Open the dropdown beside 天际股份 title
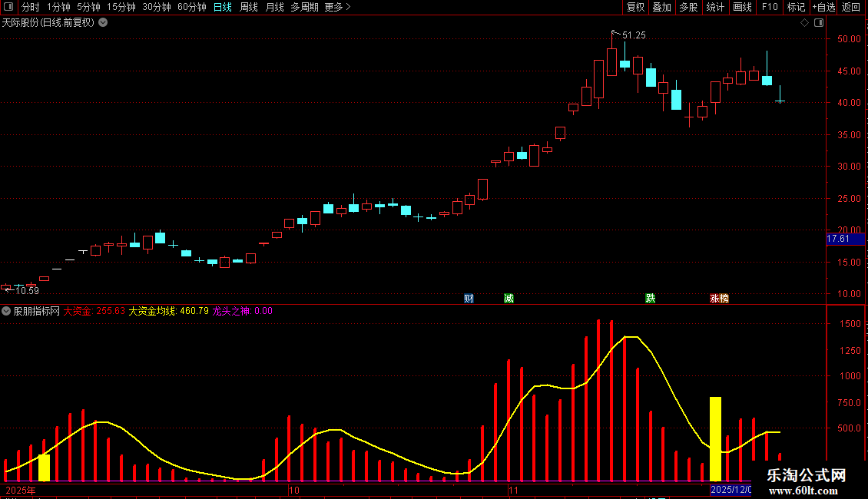868x499 pixels. 103,23
